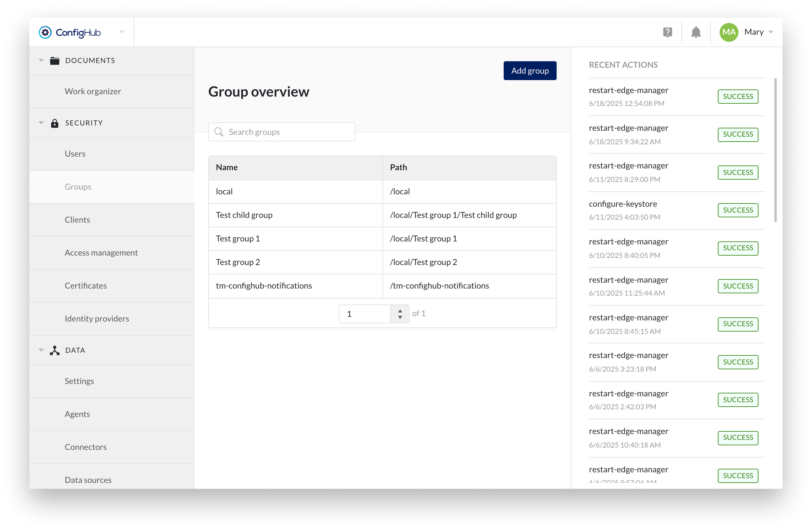Viewport: 812px width, 530px height.
Task: Click the Data network icon
Action: (55, 350)
